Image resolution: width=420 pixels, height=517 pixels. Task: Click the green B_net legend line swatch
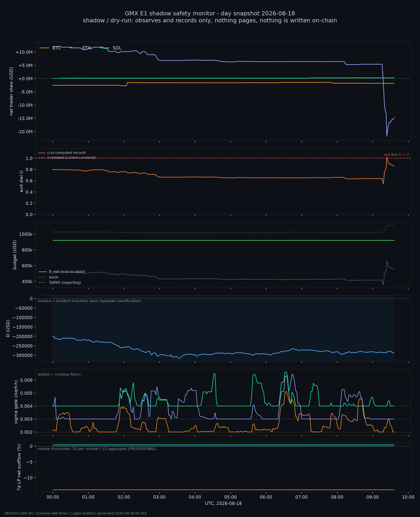click(x=43, y=272)
